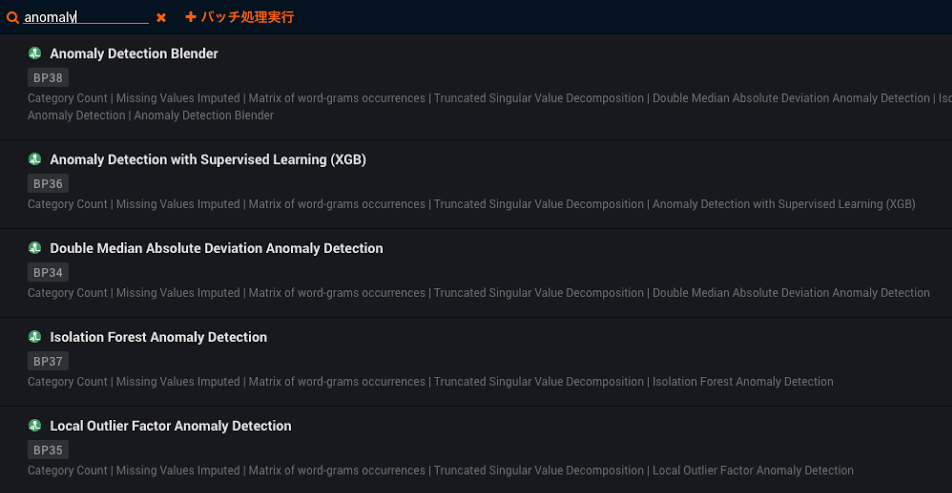Viewport: 952px width, 493px height.
Task: Clear the search with the orange X
Action: (161, 18)
